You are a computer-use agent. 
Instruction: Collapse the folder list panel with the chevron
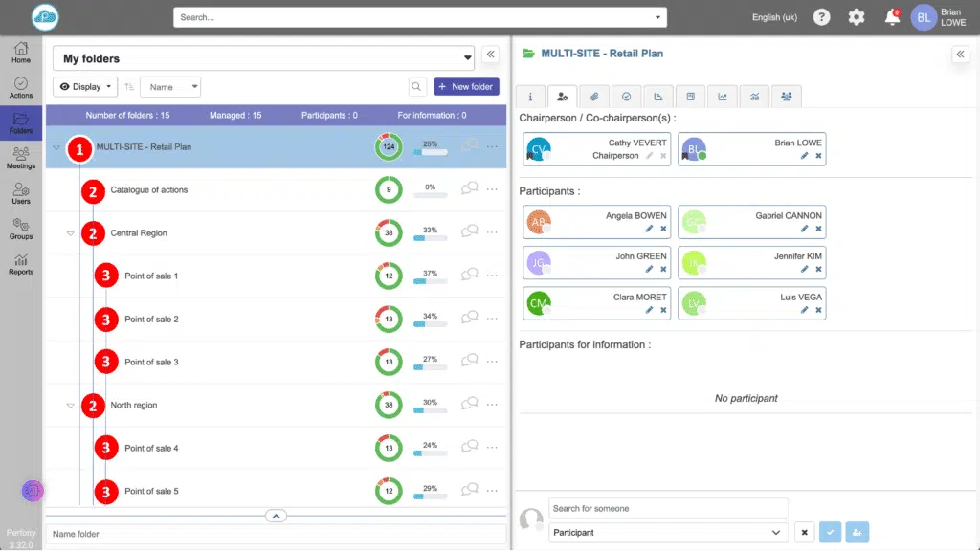tap(491, 55)
